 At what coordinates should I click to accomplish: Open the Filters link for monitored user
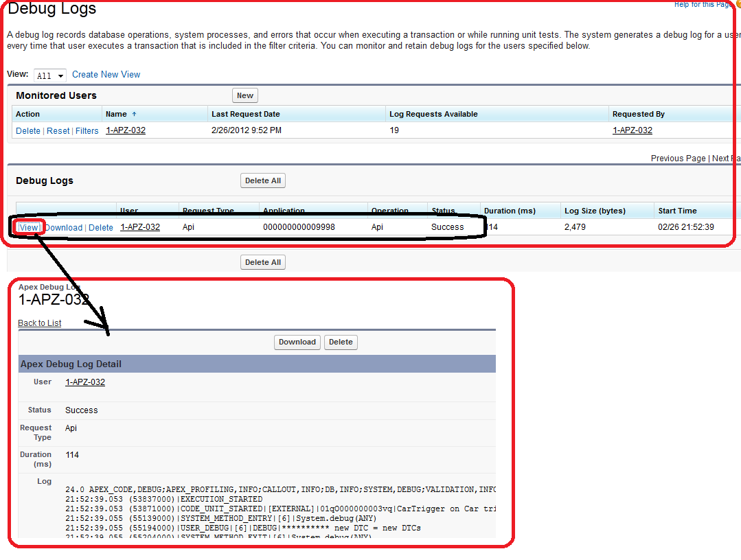[87, 131]
